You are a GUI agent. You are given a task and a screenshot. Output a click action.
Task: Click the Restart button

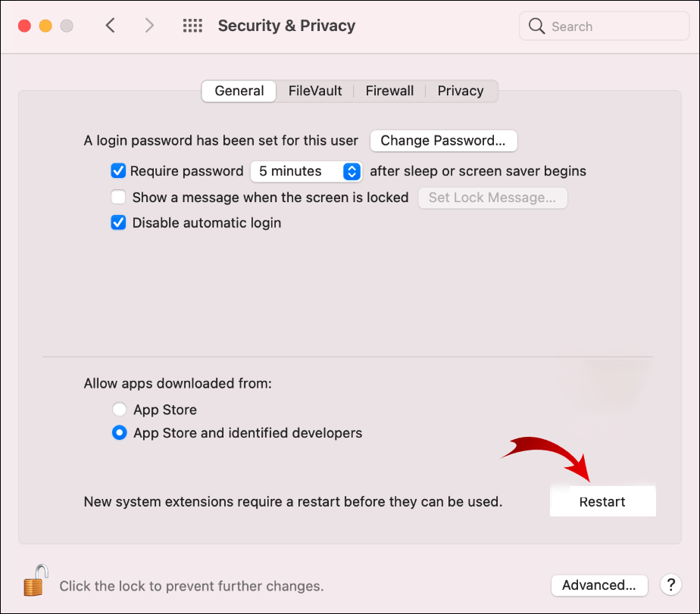(x=602, y=501)
